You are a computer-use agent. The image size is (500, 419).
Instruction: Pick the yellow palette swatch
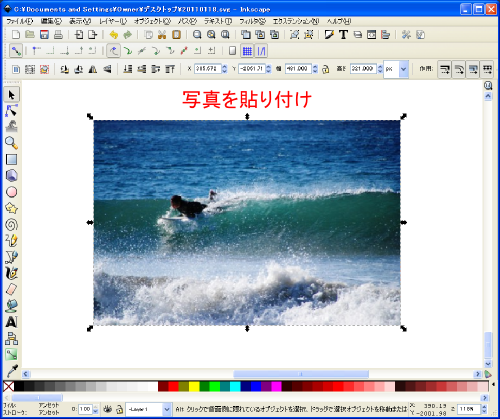194,387
